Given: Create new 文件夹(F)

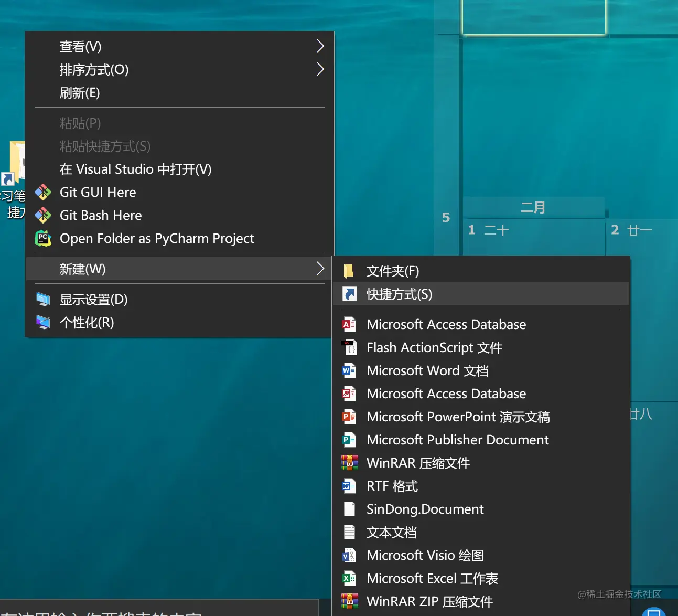Looking at the screenshot, I should [x=481, y=271].
